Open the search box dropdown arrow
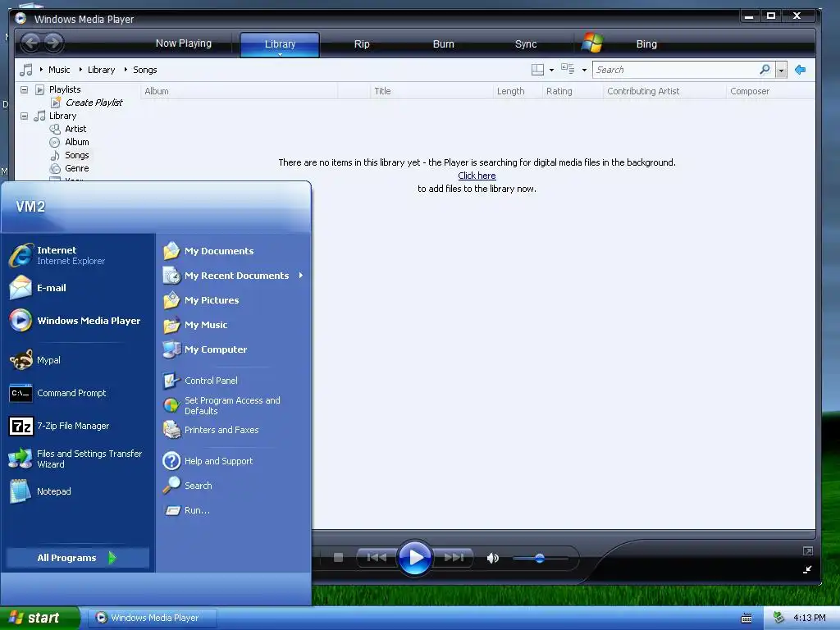 tap(781, 71)
